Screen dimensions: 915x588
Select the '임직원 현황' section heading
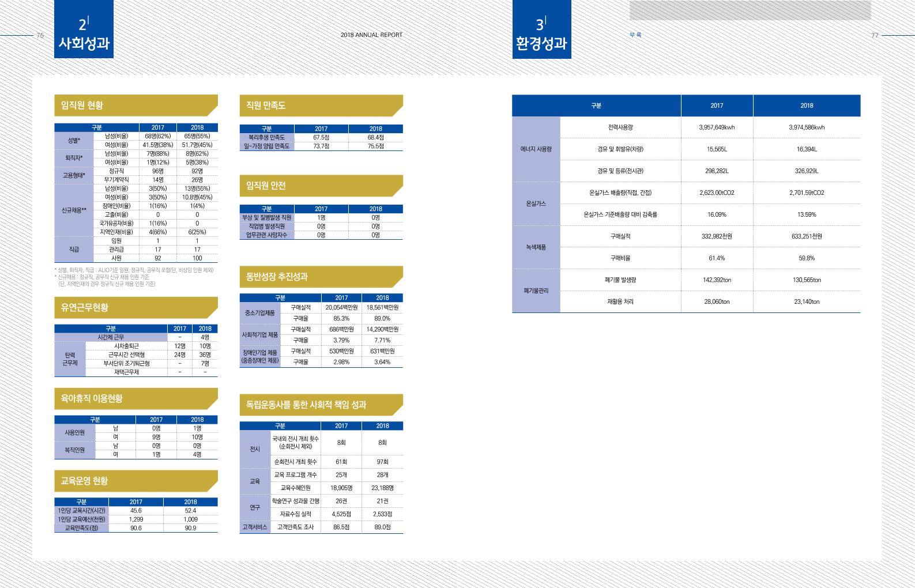tap(136, 105)
